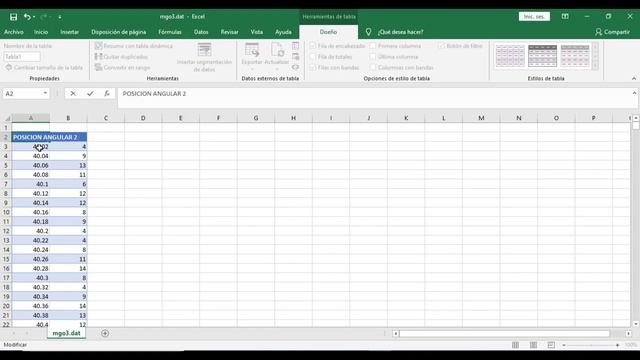The image size is (640, 360).
Task: Open the Quick Access Toolbar customize arrow
Action: [60, 17]
